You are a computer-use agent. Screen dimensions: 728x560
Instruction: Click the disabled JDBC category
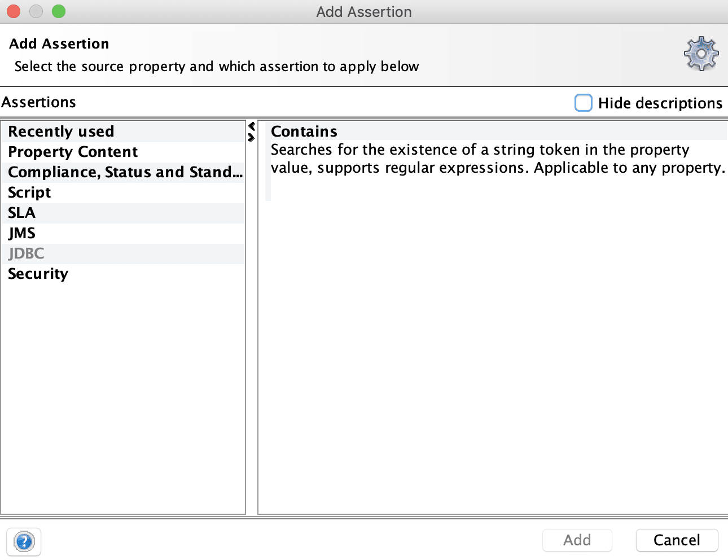point(26,253)
